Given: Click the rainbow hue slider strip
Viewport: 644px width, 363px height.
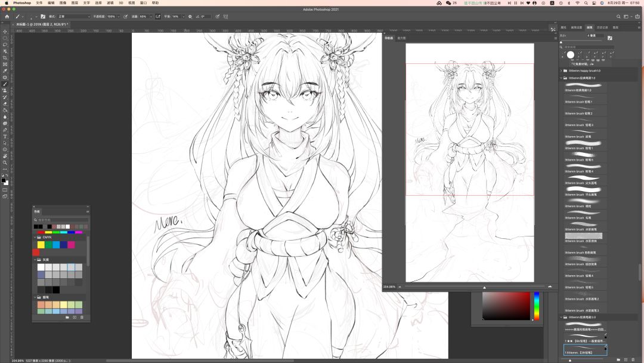Looking at the screenshot, I should pos(537,306).
